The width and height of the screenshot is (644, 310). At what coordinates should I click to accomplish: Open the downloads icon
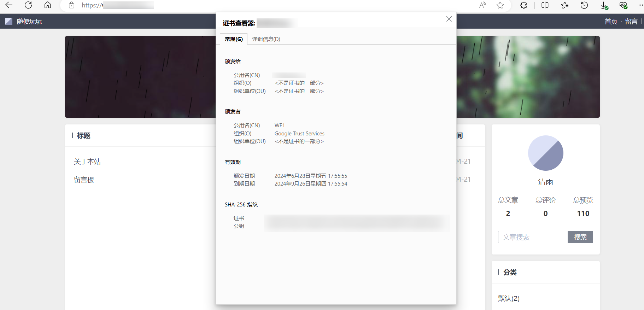(604, 5)
